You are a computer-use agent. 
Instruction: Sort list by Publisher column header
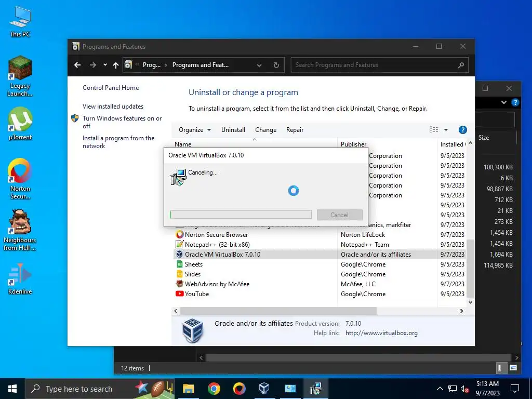pyautogui.click(x=387, y=144)
